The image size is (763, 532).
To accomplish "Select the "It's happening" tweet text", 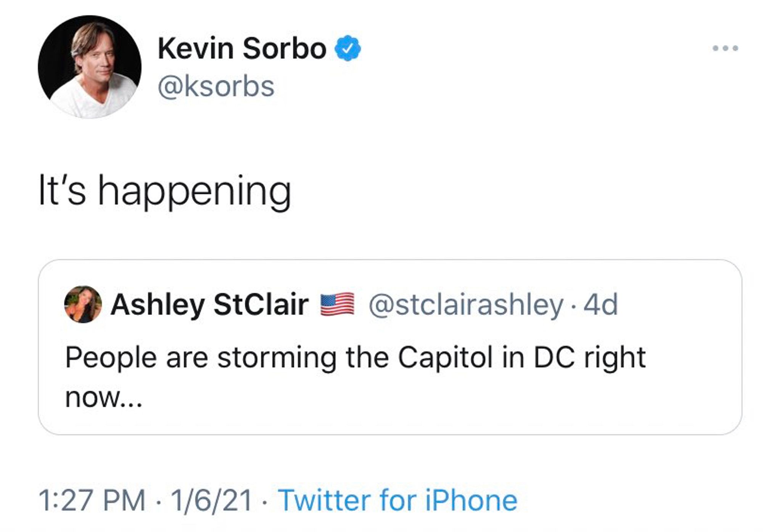I will 165,191.
